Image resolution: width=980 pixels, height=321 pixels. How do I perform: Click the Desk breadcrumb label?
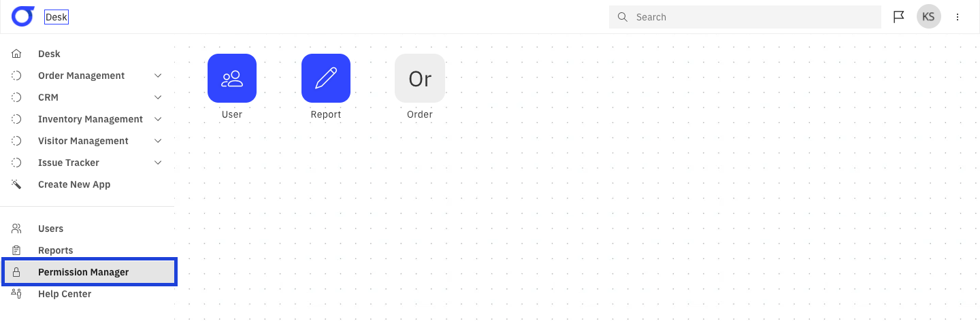pyautogui.click(x=56, y=17)
